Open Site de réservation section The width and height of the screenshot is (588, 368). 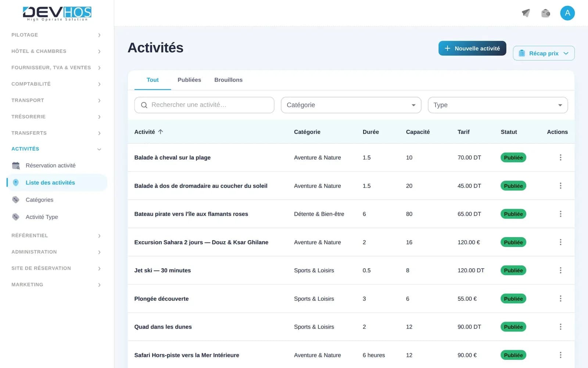tap(56, 268)
